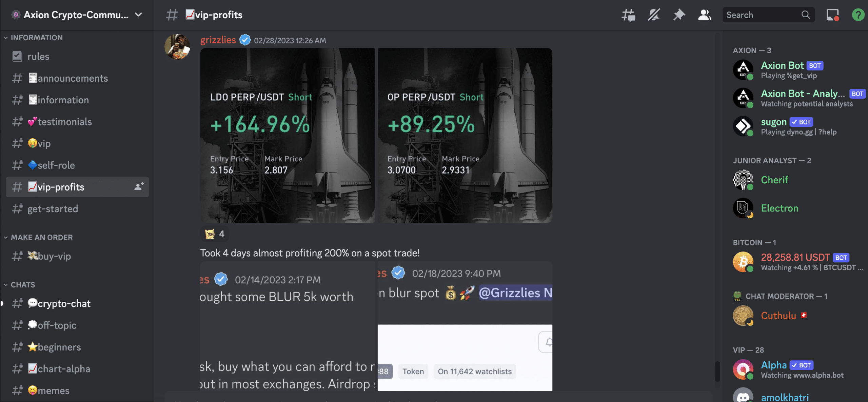The height and width of the screenshot is (402, 868).
Task: Click the screen share icon top right
Action: tap(832, 14)
